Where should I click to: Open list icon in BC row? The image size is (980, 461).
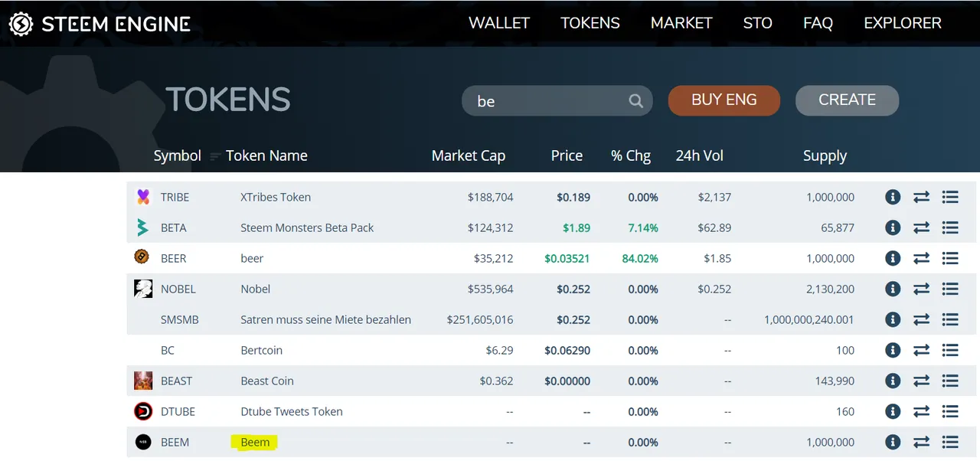(x=950, y=350)
